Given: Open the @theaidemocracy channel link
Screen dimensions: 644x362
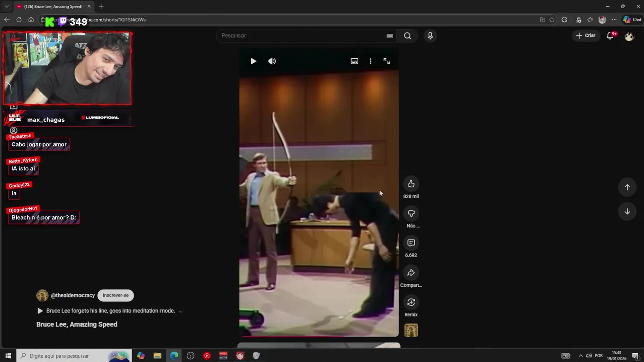Looking at the screenshot, I should click(72, 296).
